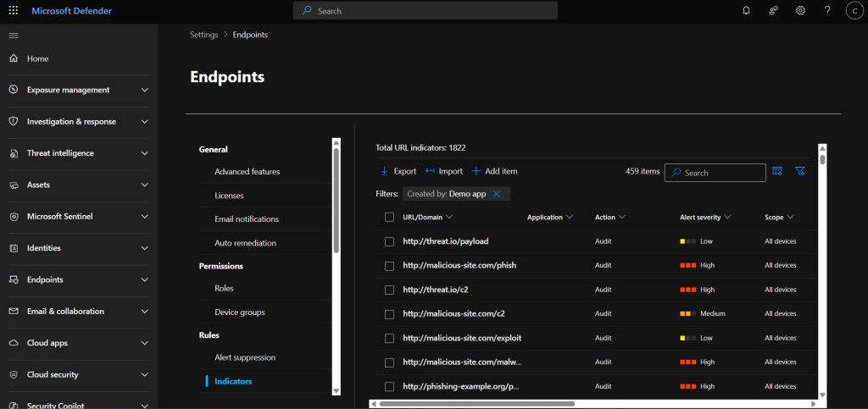Click the Assets icon in sidebar

14,185
